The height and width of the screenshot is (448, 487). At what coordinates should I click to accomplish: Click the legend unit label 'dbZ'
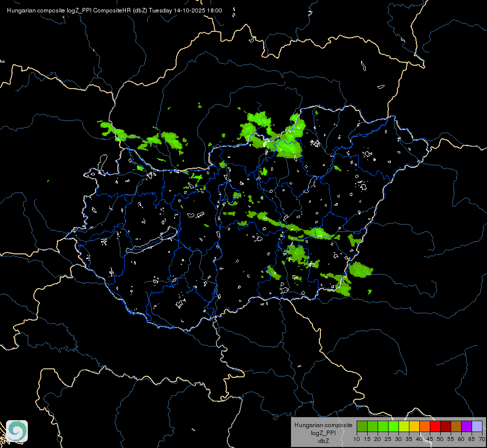tap(323, 441)
